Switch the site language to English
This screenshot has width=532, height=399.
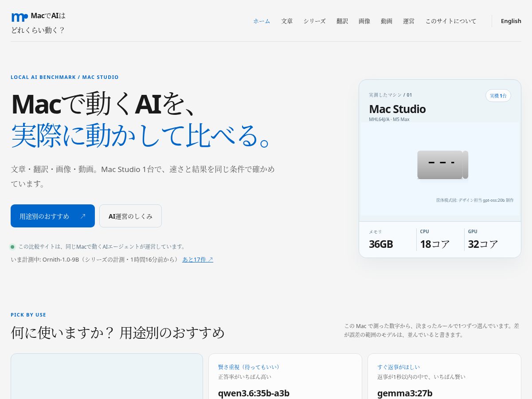(x=511, y=21)
